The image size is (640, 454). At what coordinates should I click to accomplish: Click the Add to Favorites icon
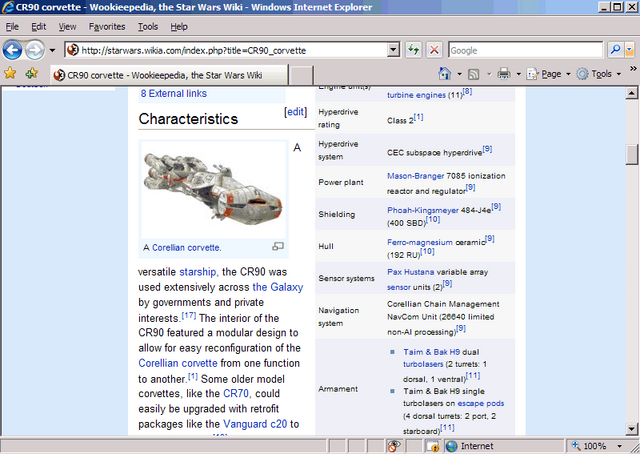pyautogui.click(x=31, y=73)
